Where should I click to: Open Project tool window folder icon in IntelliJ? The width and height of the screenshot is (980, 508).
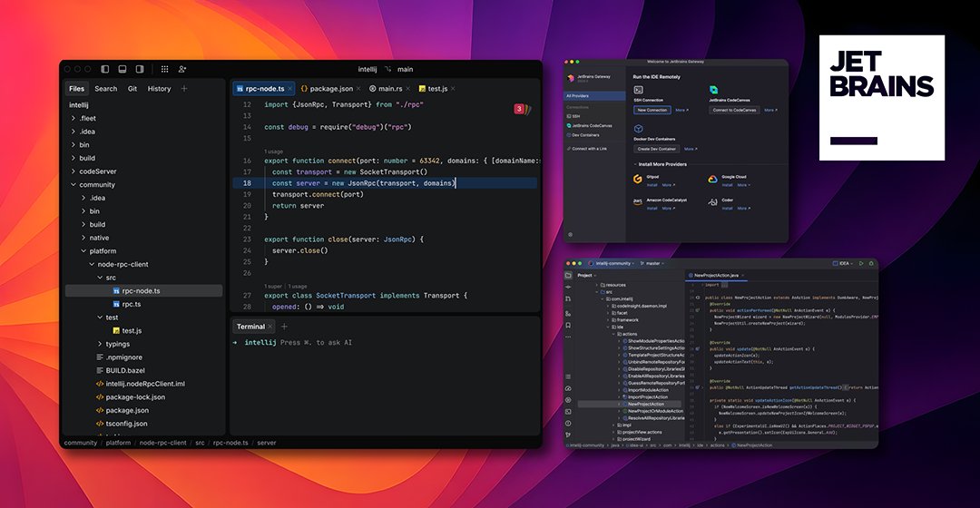[568, 275]
